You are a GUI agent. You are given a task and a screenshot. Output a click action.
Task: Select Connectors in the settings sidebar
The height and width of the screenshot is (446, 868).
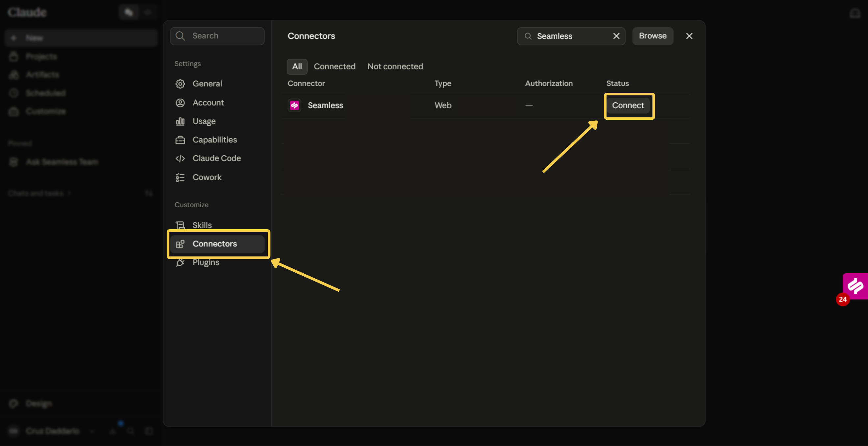[x=217, y=244]
